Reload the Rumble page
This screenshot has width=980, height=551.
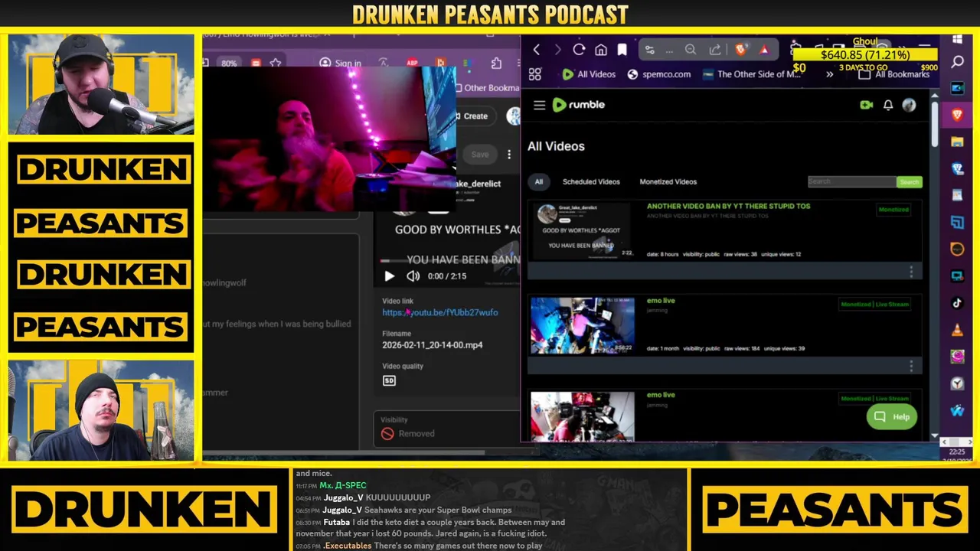click(579, 50)
